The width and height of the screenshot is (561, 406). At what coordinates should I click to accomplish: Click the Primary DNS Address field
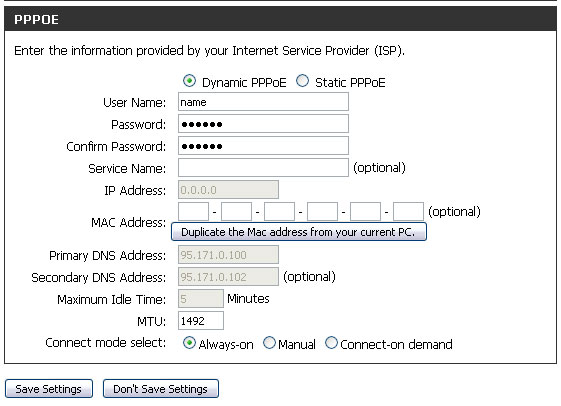(228, 255)
